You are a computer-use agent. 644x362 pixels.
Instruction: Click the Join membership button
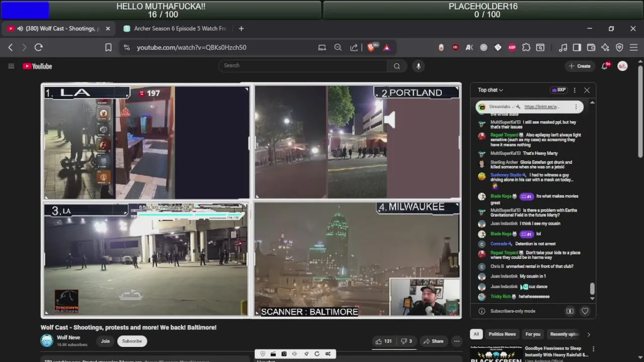[x=105, y=341]
